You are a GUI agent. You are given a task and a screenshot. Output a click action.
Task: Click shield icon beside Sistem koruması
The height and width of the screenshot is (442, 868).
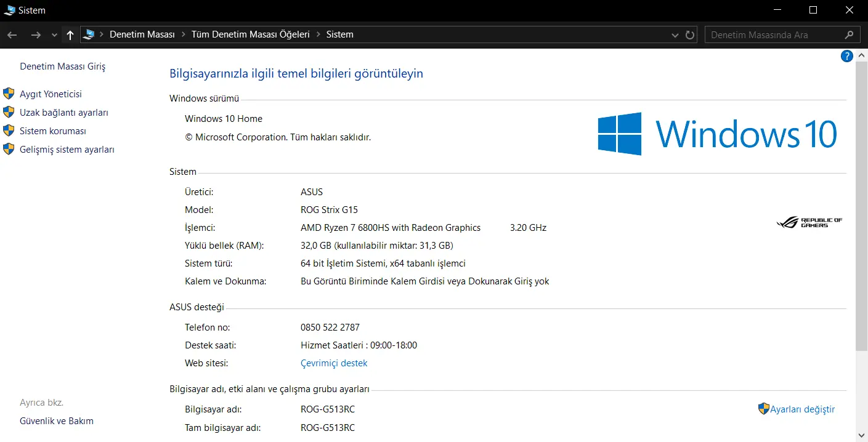point(9,131)
